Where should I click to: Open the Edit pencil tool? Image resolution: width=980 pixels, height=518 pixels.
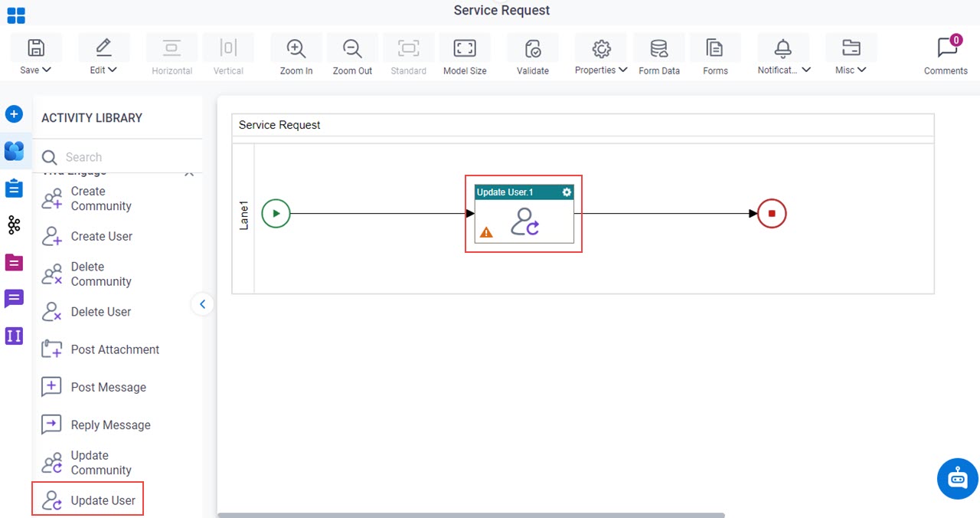click(103, 48)
